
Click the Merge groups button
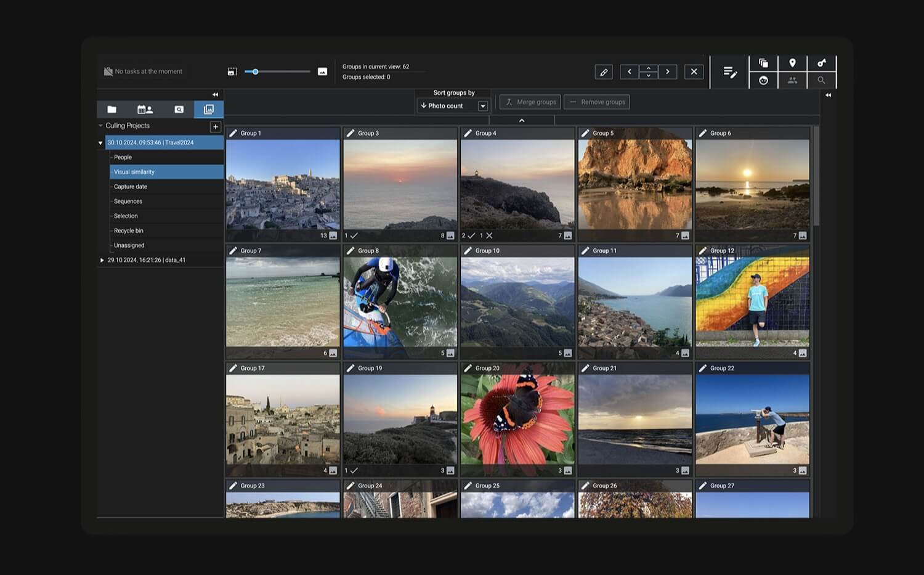[530, 102]
